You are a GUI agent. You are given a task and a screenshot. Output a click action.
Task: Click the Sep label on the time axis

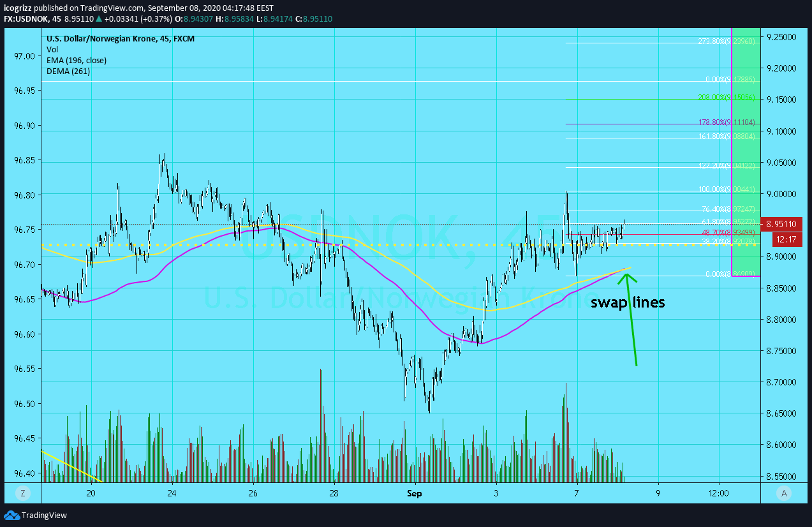[415, 493]
